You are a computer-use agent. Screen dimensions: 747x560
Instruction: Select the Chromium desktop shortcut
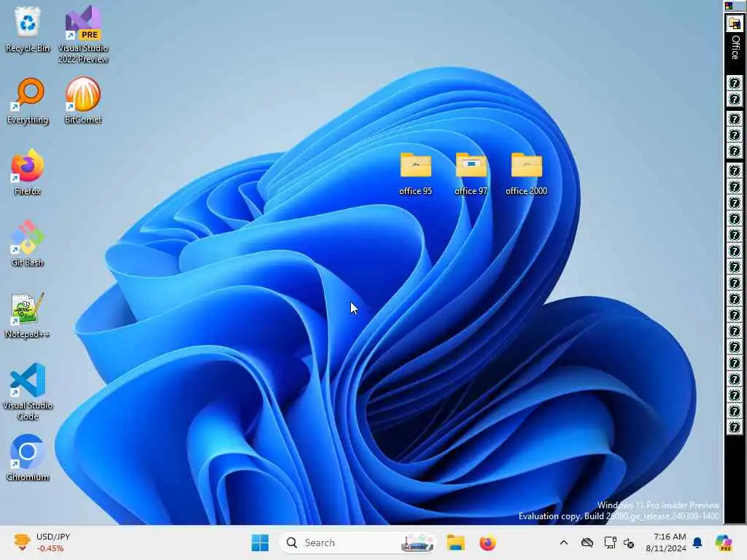[28, 458]
